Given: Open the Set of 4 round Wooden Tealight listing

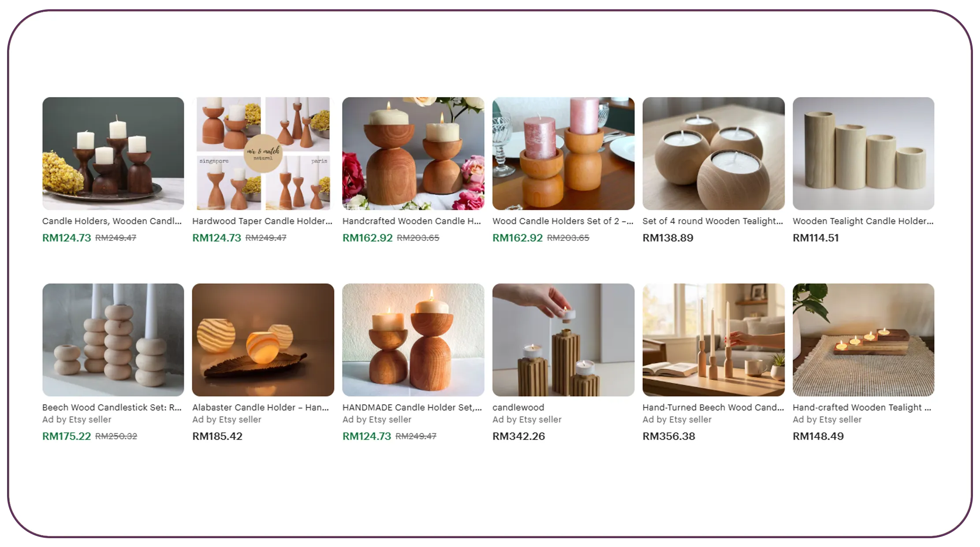Looking at the screenshot, I should point(712,221).
